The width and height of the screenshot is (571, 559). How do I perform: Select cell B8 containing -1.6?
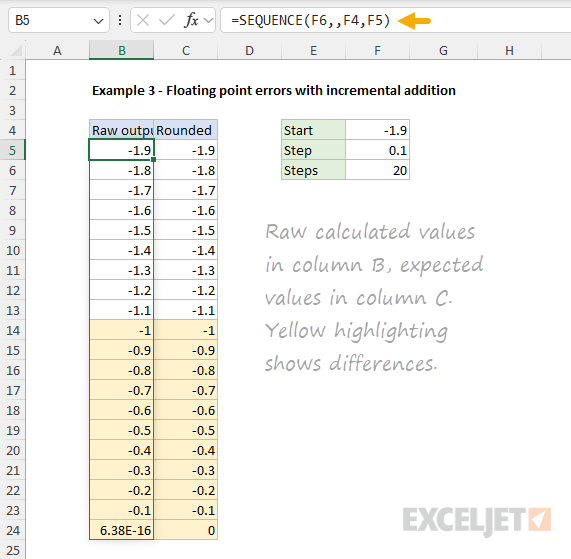point(122,210)
